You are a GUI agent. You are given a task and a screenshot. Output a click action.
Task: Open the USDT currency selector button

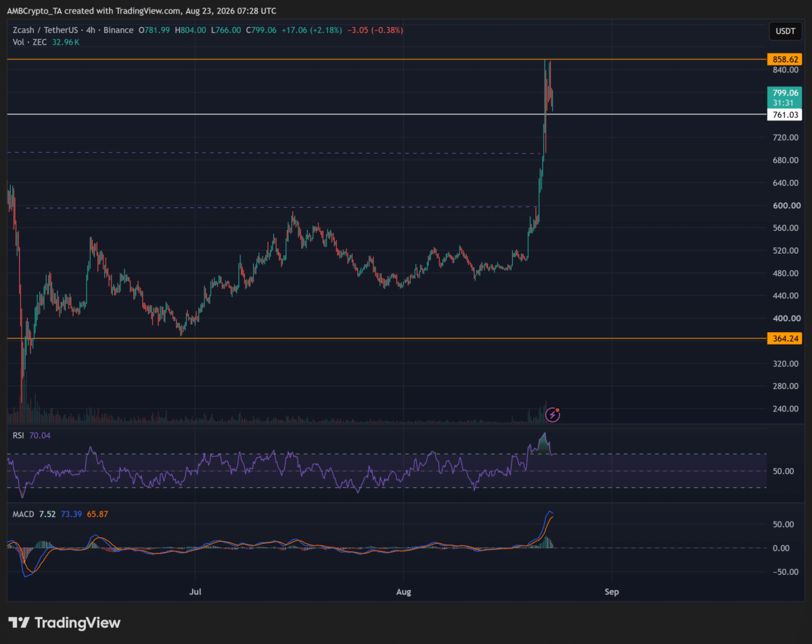point(785,31)
